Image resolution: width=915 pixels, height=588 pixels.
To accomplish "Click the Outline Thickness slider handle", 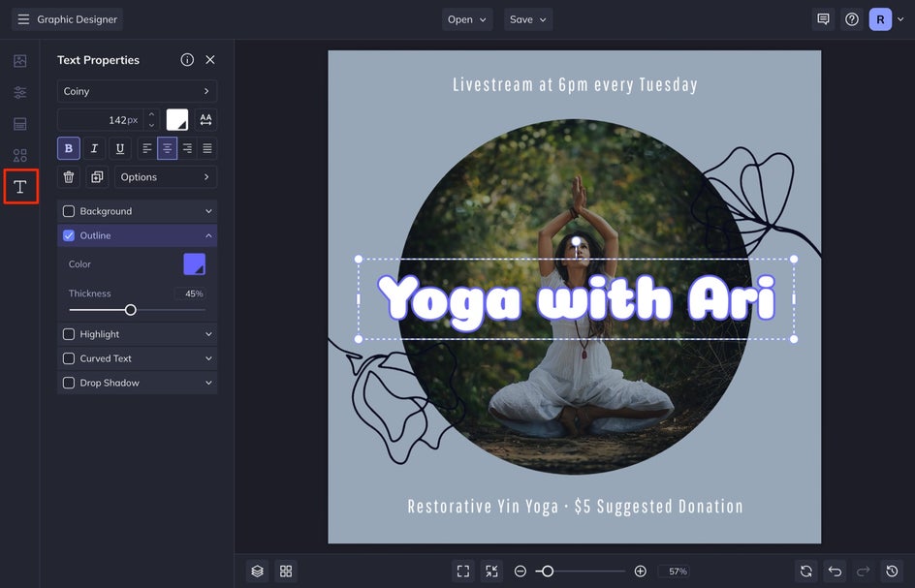I will tap(131, 310).
